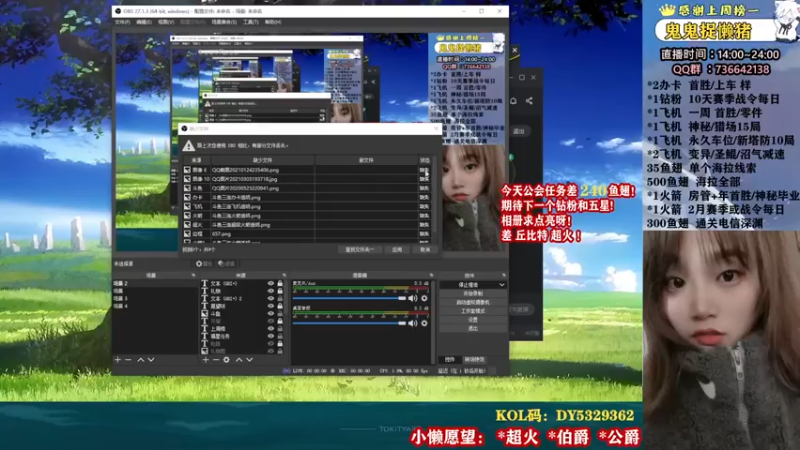Click 取消 in missing files dialog
Image resolution: width=800 pixels, height=450 pixels.
(425, 249)
